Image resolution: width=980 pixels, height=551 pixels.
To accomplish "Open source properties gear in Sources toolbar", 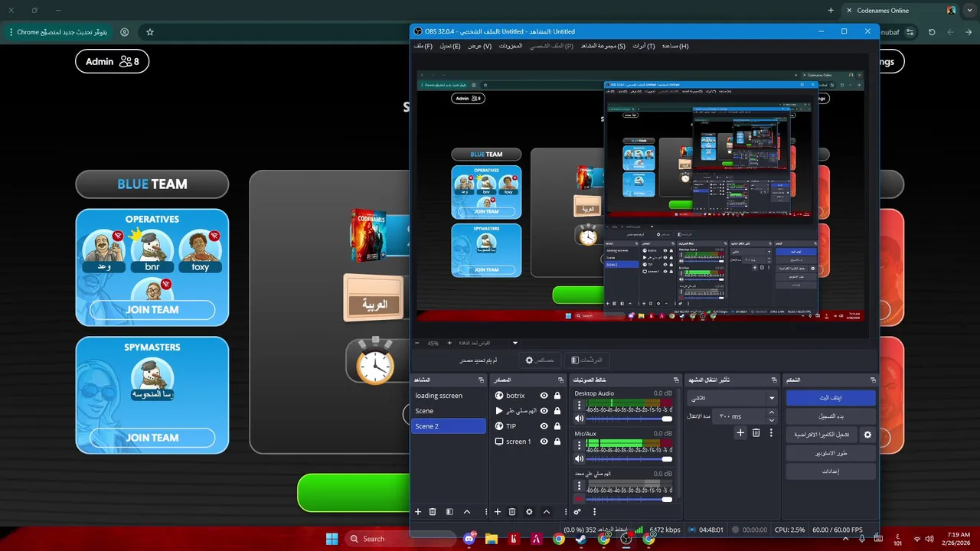I will point(529,511).
